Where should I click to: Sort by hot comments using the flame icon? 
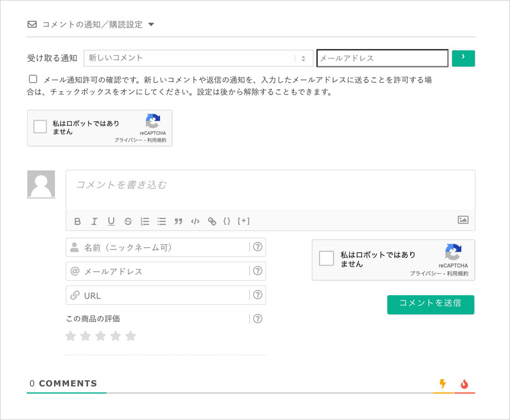[464, 383]
